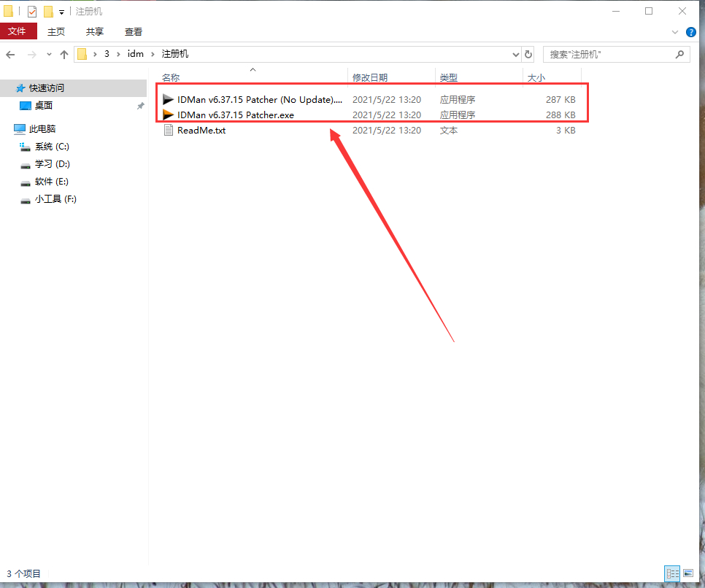Select IDMan v6.37.15 Patcher.exe file

tap(236, 115)
